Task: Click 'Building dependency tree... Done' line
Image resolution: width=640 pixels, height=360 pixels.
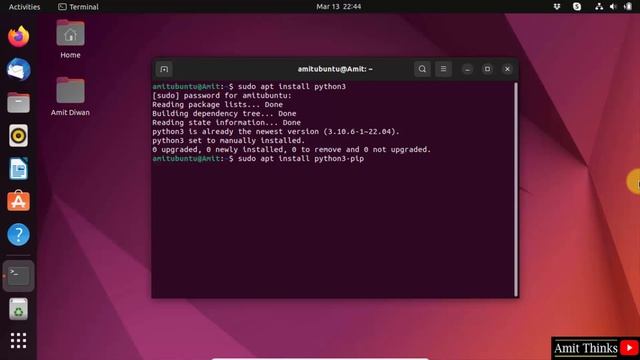Action: 224,113
